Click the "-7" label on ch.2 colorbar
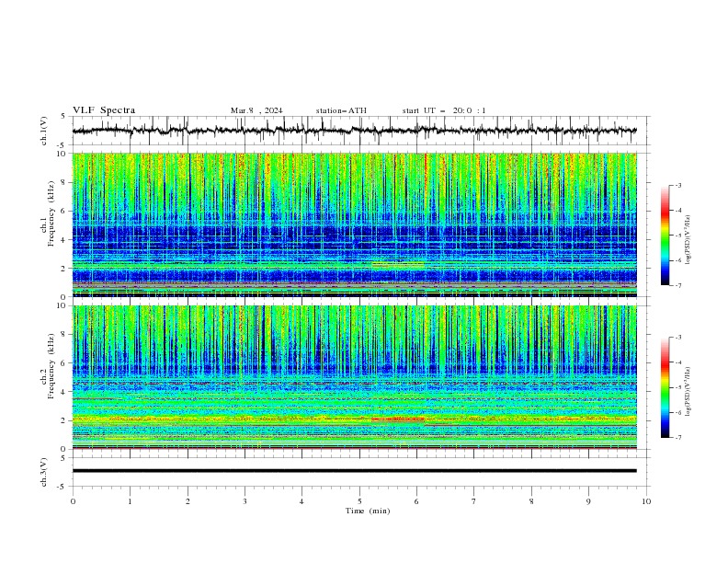Viewport: 728px width, 563px height. pos(678,438)
